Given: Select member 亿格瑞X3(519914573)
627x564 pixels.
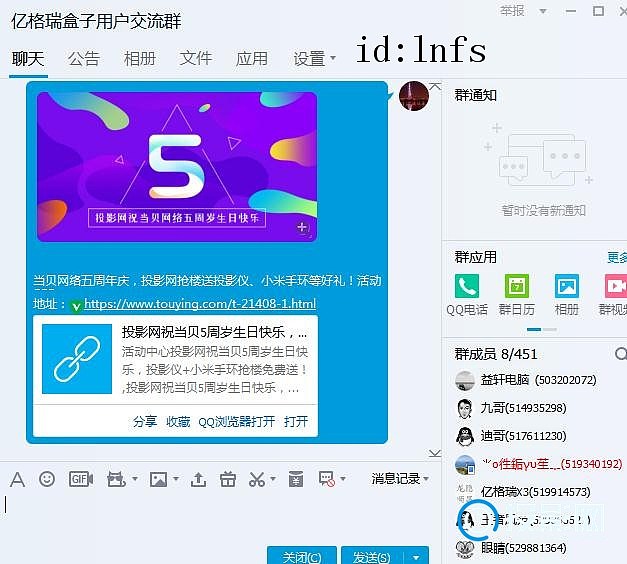Looking at the screenshot, I should tap(535, 492).
